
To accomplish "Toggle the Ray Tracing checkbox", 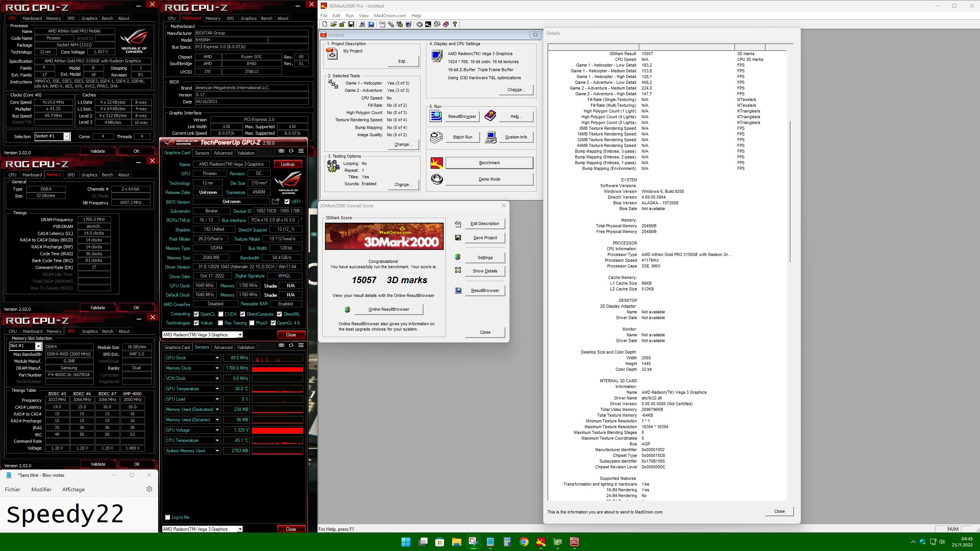I will [220, 323].
